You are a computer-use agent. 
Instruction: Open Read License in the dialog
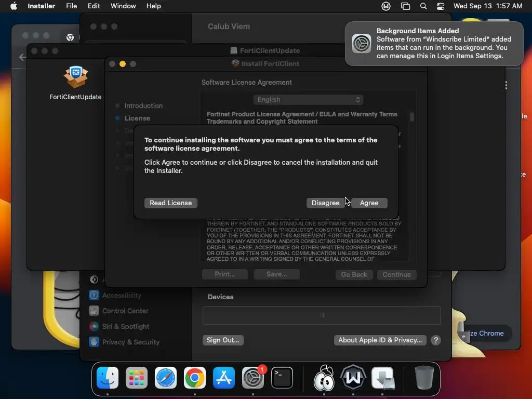click(170, 203)
